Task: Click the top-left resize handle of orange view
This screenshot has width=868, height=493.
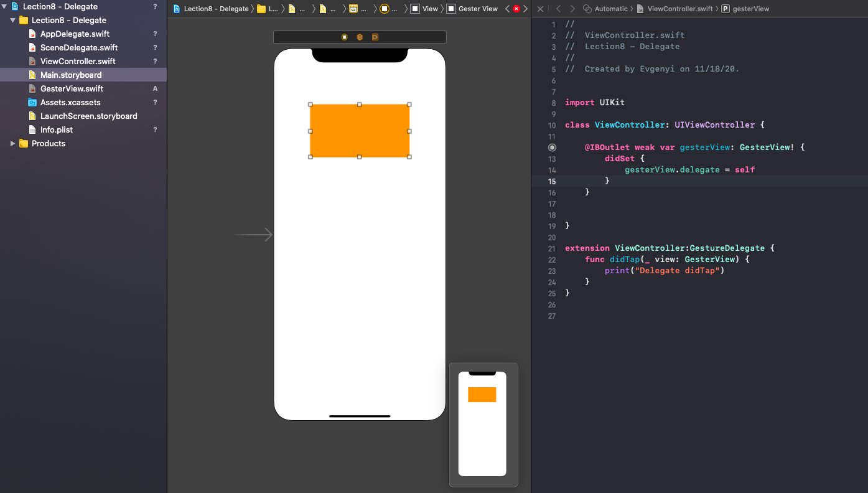Action: point(310,105)
